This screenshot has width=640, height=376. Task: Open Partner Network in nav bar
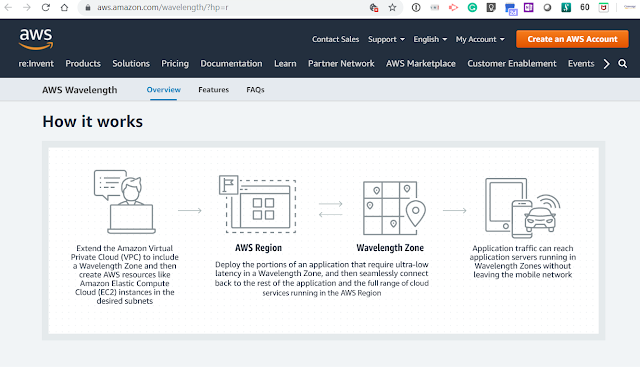click(x=341, y=63)
